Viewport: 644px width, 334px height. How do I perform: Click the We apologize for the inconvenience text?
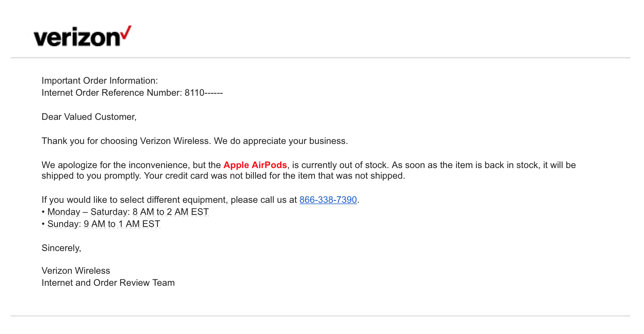tap(131, 165)
